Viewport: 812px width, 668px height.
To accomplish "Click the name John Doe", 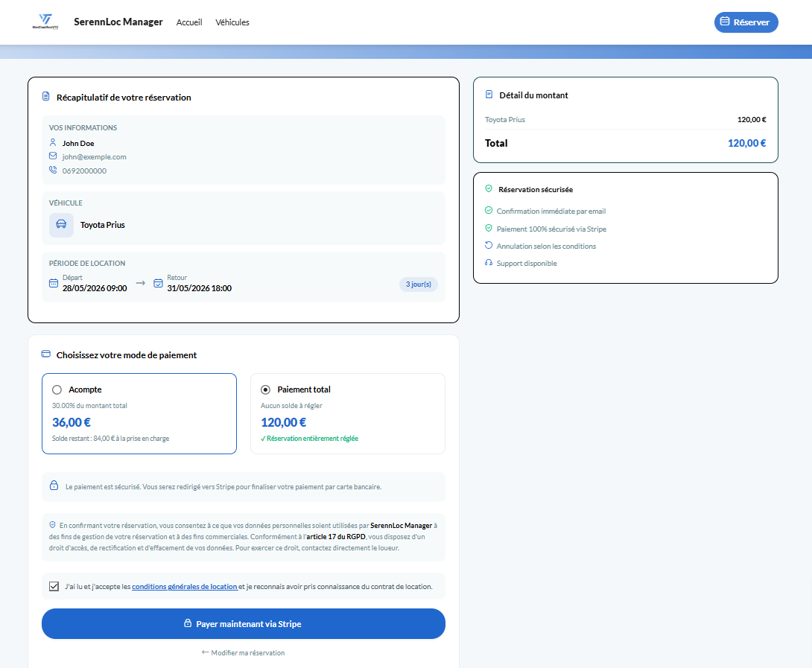I will coord(78,144).
